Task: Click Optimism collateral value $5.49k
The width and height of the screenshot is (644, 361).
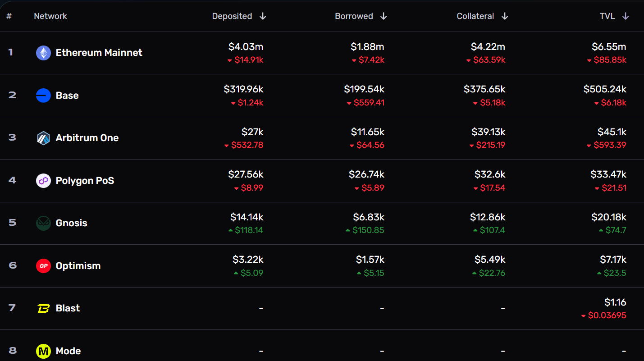Action: 490,260
